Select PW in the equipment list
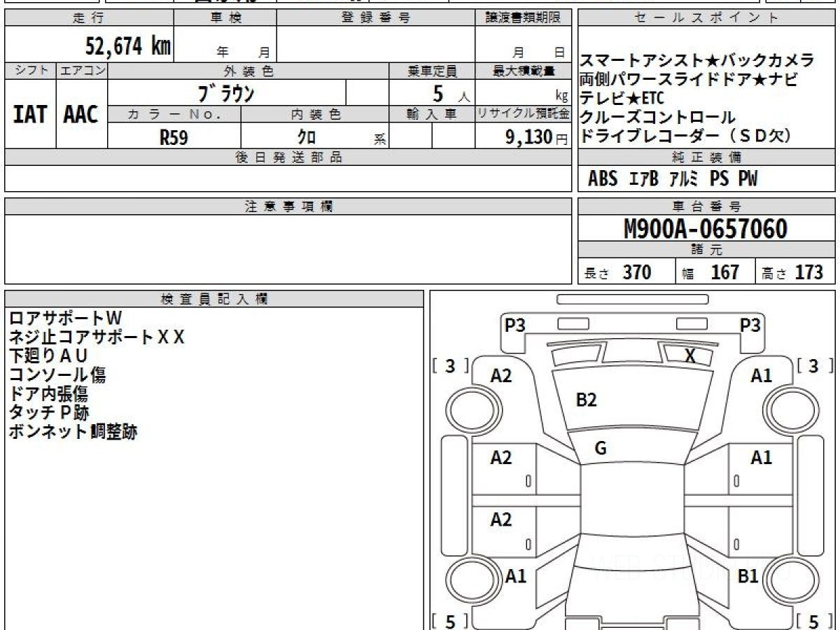This screenshot has width=840, height=630. coord(748,179)
